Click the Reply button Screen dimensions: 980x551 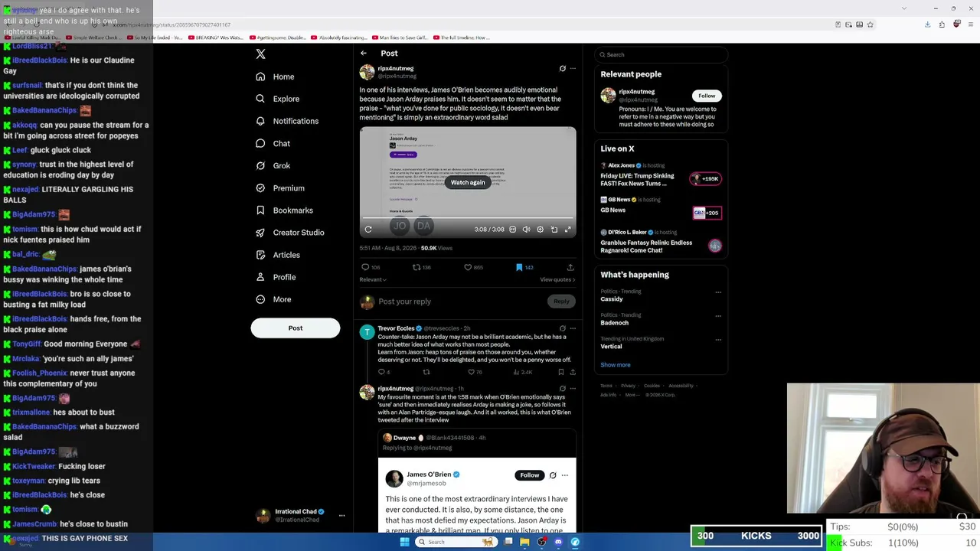561,302
